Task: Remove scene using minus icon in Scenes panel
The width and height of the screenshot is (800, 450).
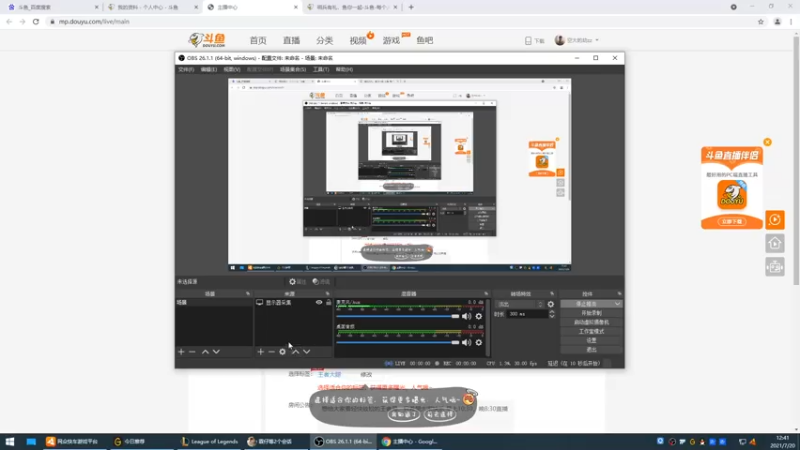Action: click(x=192, y=352)
